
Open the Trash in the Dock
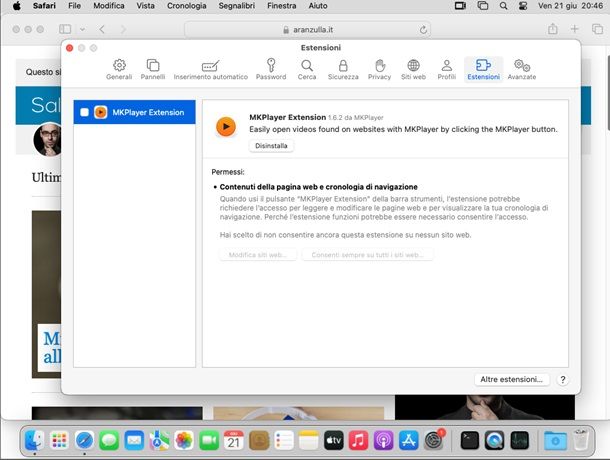click(x=581, y=441)
